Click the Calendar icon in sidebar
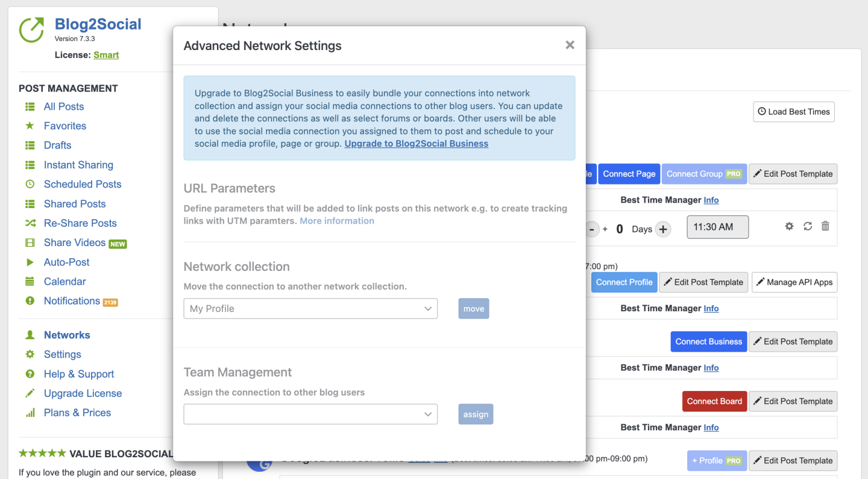The image size is (868, 479). point(30,282)
